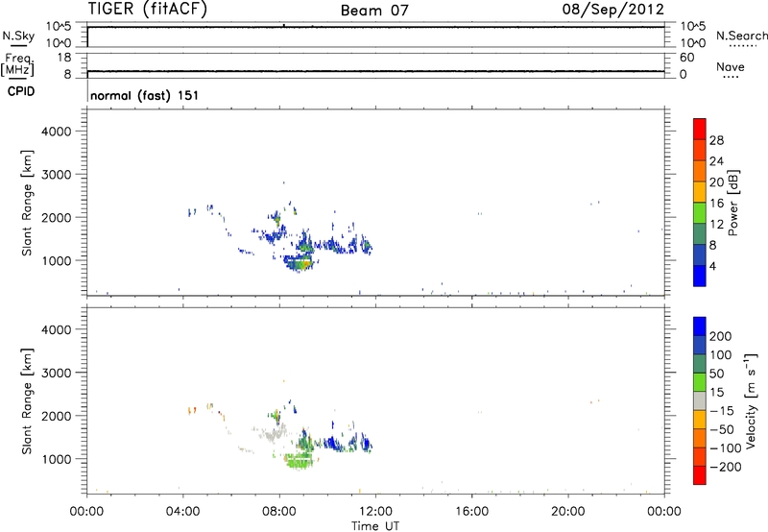Click the N.Search legend label
This screenshot has height=532, width=768.
coord(742,36)
